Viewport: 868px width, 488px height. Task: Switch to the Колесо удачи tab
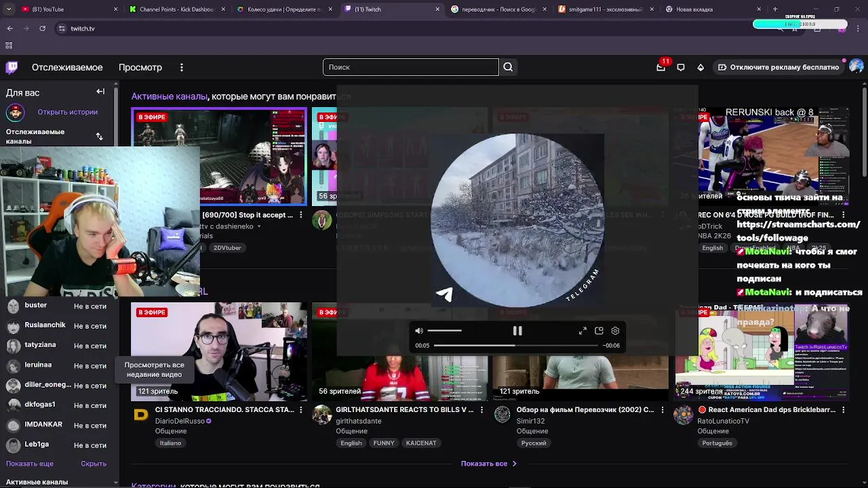pyautogui.click(x=283, y=9)
